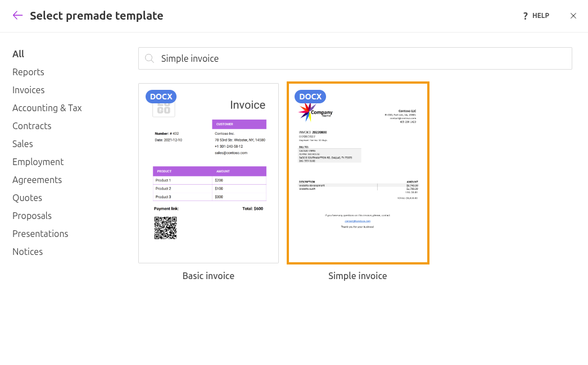Click into the template search field
This screenshot has width=588, height=365.
click(360, 58)
